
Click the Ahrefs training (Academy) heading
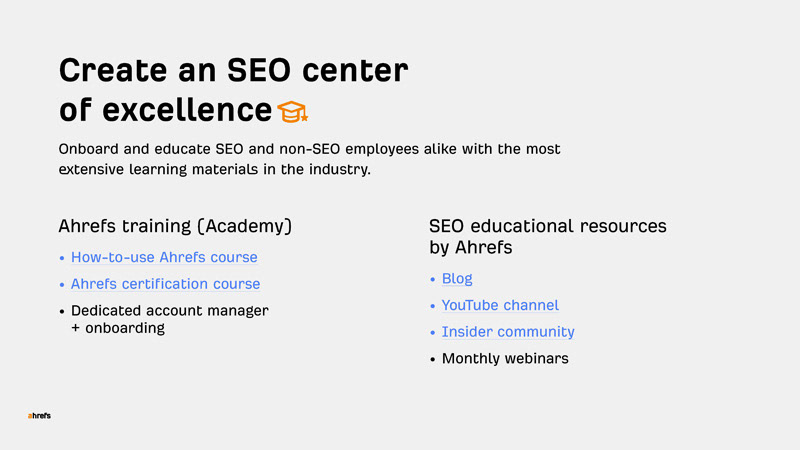pos(175,226)
